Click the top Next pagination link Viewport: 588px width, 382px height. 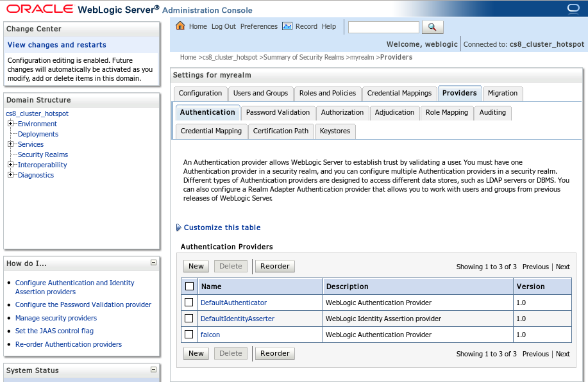562,267
